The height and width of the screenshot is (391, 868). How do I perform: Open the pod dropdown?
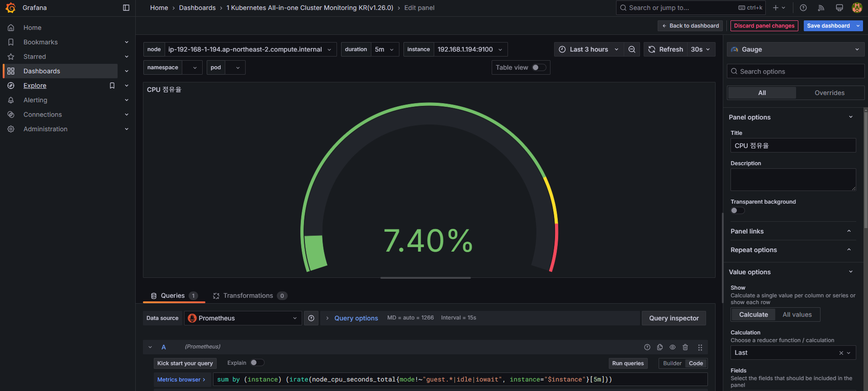tap(235, 67)
